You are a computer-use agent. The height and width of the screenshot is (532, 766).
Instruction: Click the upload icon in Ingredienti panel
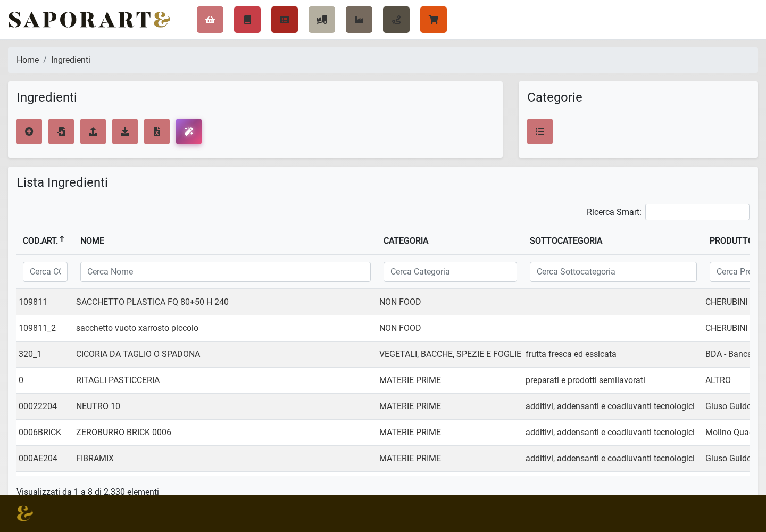[x=93, y=131]
